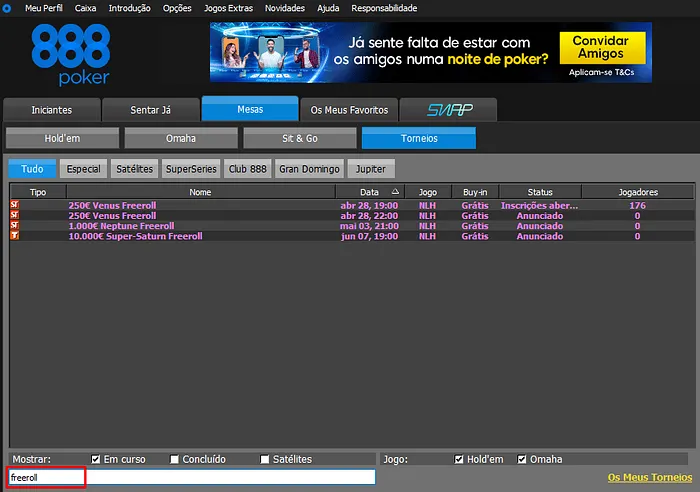
Task: Uncheck the Omaha game checkbox
Action: [x=522, y=459]
